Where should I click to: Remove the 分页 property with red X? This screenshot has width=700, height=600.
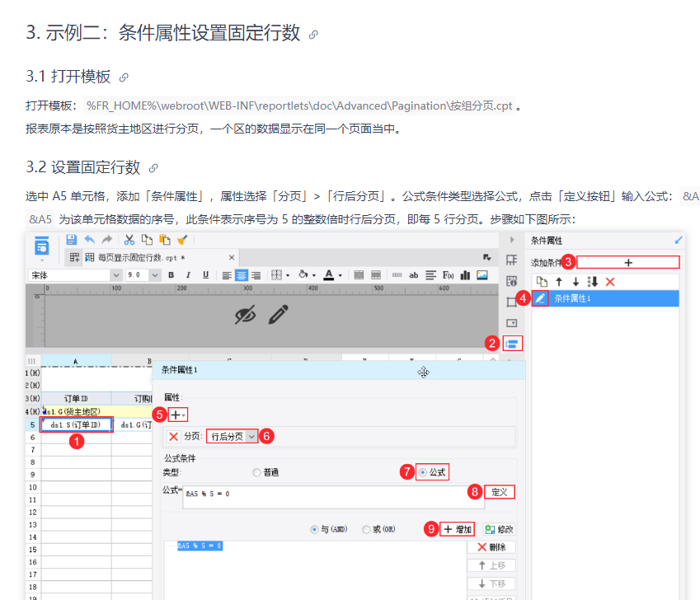(x=174, y=437)
